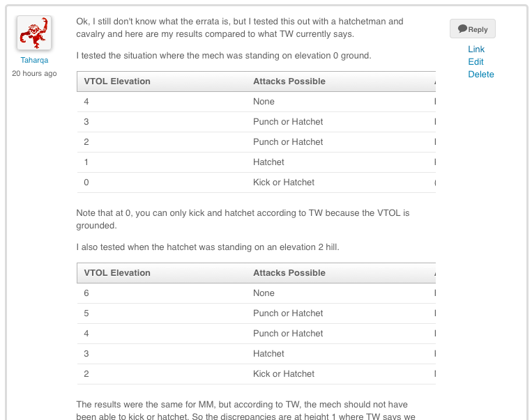
Task: Select Punch or Hatchet for elevation 5
Action: [x=288, y=313]
